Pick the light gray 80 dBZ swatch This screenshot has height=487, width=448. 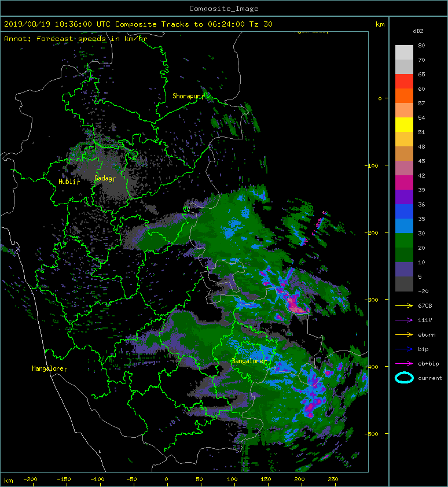(404, 52)
